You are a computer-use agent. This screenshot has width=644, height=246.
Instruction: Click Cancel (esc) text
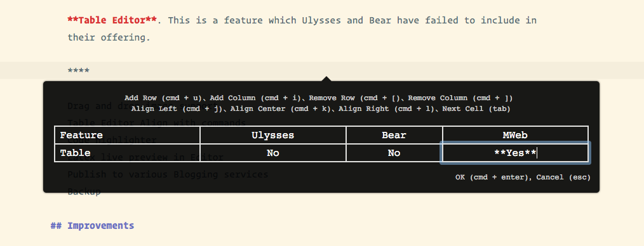click(x=563, y=178)
